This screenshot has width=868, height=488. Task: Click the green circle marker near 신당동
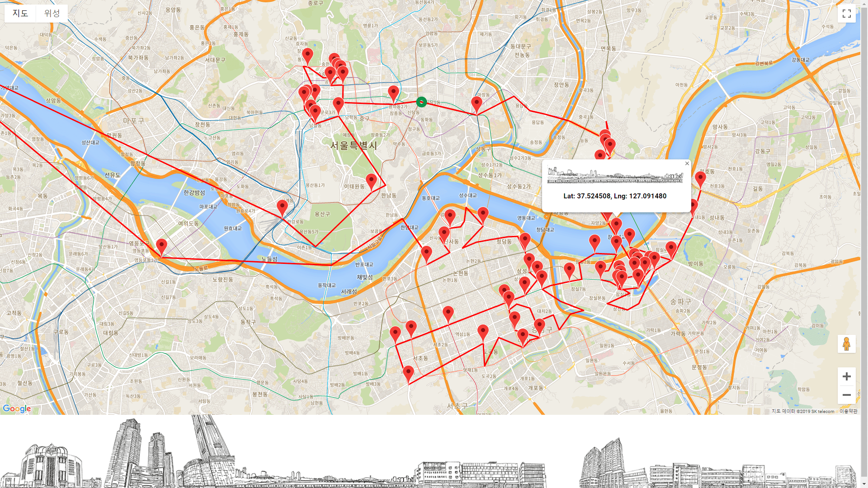click(421, 102)
